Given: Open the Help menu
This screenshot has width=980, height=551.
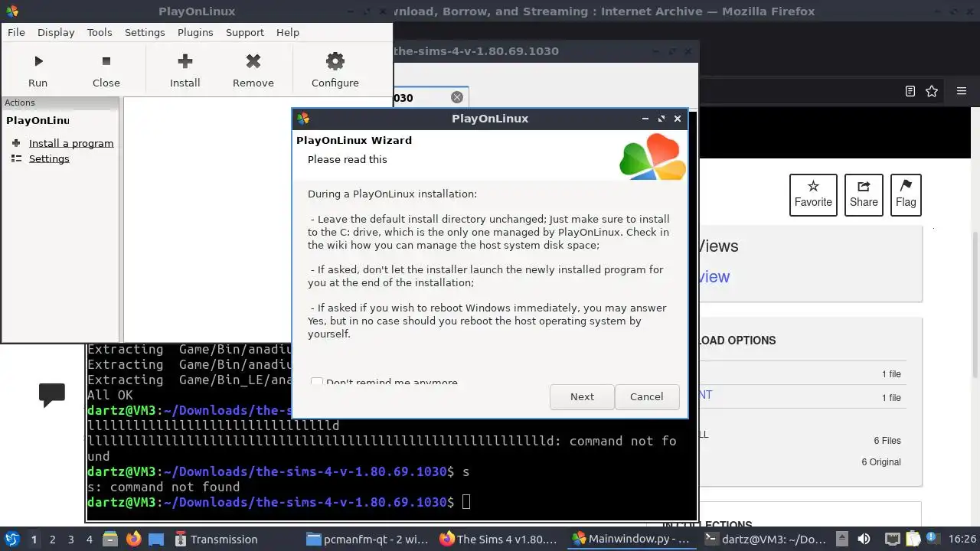Looking at the screenshot, I should coord(288,32).
